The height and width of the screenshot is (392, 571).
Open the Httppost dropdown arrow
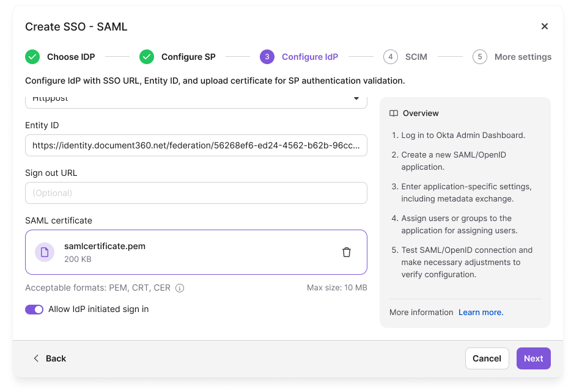(356, 98)
